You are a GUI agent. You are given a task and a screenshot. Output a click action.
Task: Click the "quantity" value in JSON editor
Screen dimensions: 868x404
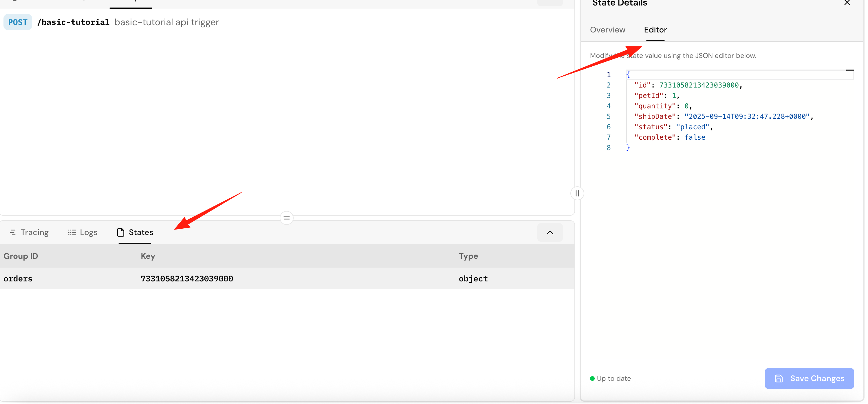point(686,106)
